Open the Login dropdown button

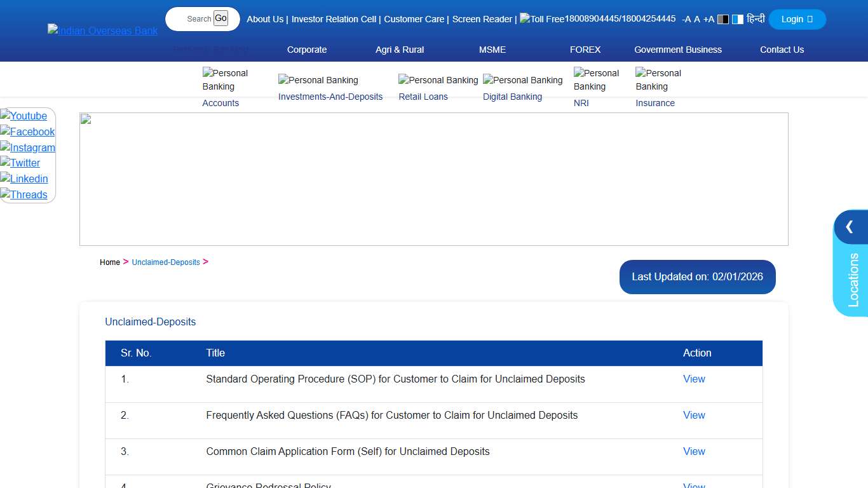point(797,19)
